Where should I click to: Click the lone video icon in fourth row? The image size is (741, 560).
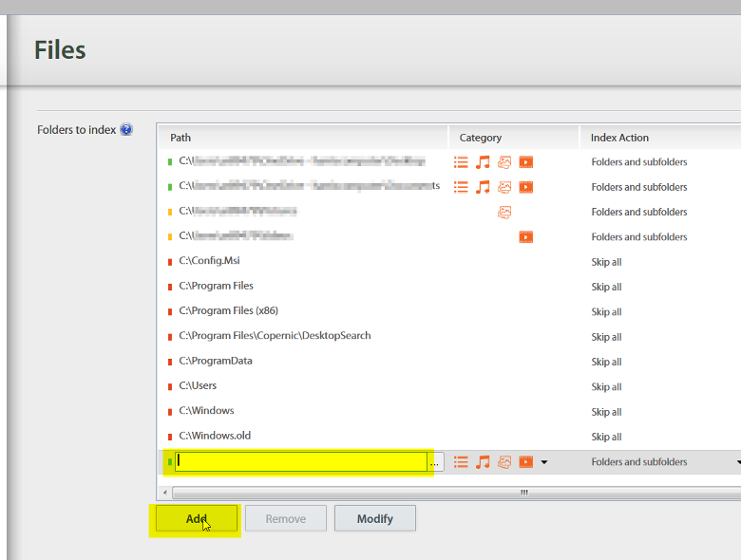point(525,237)
